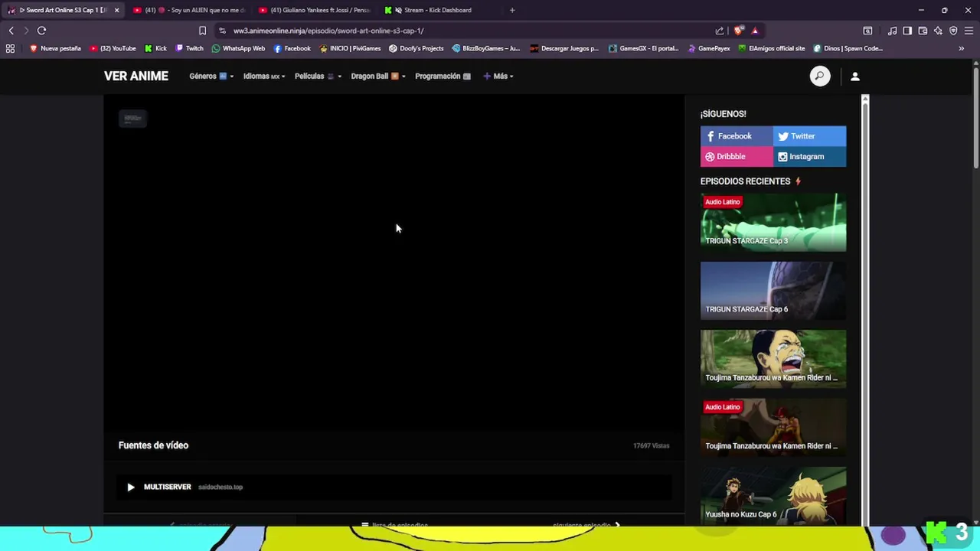The image size is (980, 551).
Task: Open the Doofy's Projects bookmark
Action: [x=416, y=48]
